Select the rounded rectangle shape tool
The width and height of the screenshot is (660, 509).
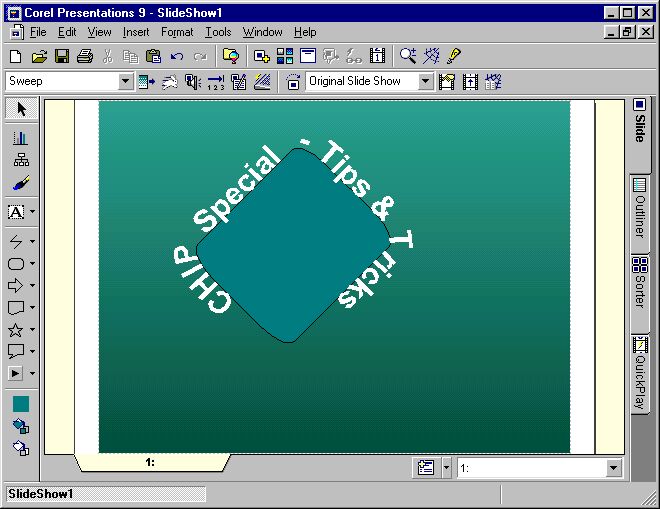point(16,264)
